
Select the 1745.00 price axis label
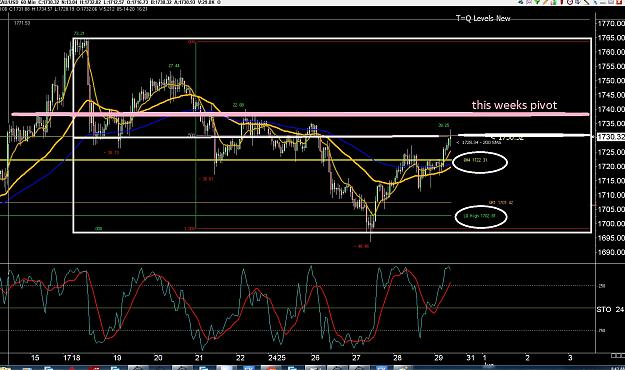coord(611,95)
